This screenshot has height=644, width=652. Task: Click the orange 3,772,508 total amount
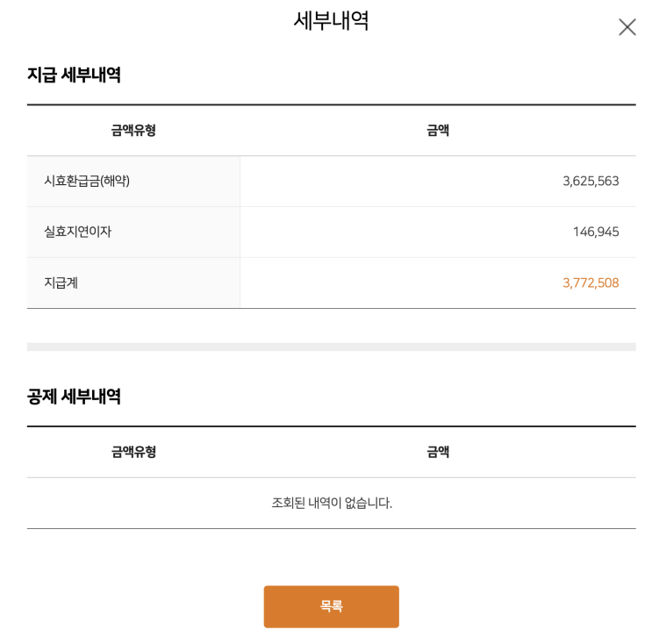point(591,283)
